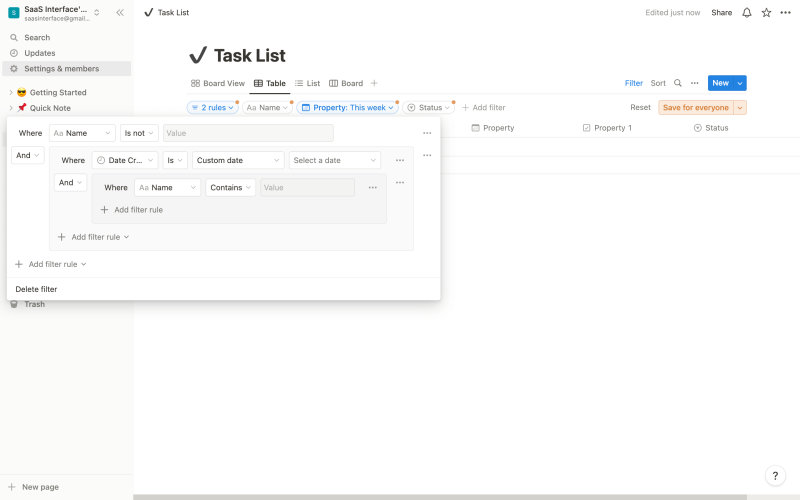Open nested Contains rule three-dot options
The image size is (800, 500).
click(x=373, y=188)
